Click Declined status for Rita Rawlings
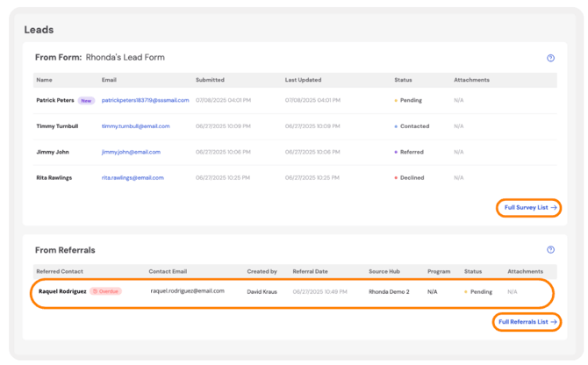Image resolution: width=588 pixels, height=365 pixels. 409,178
